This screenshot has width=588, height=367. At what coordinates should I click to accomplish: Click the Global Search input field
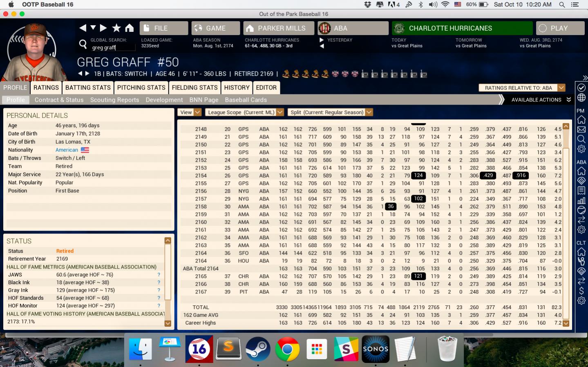113,48
